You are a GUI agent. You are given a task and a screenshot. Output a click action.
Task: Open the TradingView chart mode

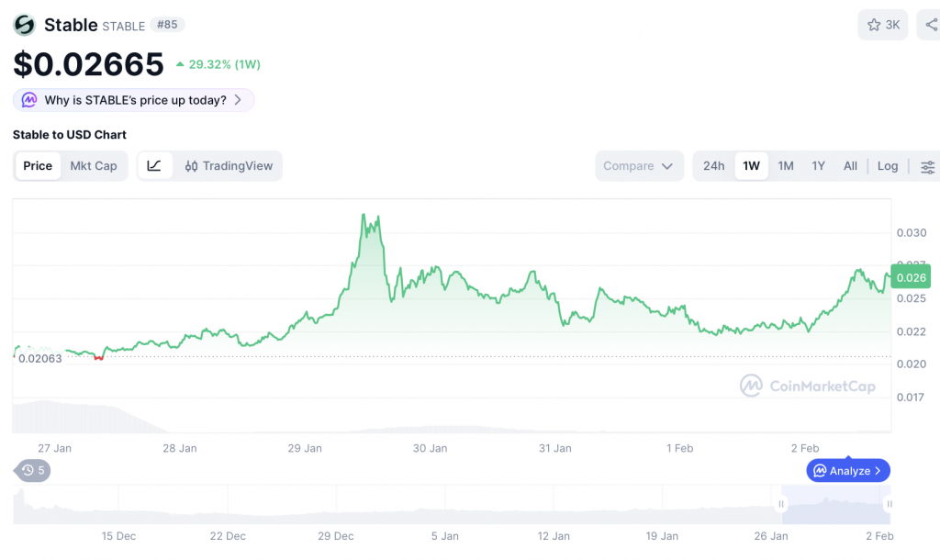tap(229, 166)
